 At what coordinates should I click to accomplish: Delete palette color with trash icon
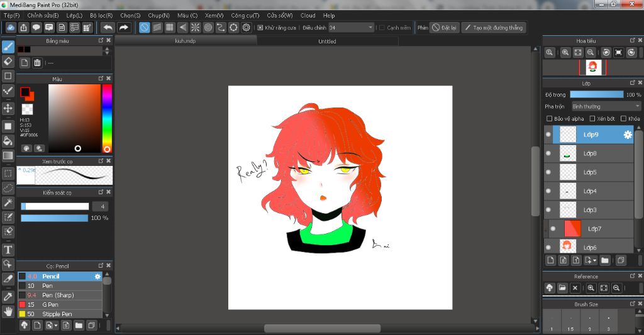pyautogui.click(x=37, y=63)
